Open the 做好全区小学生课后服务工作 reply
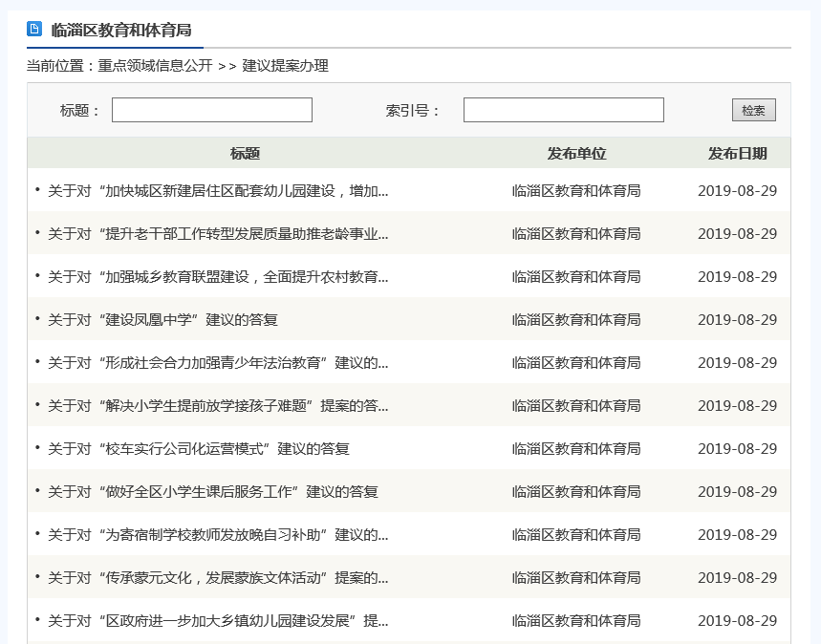This screenshot has width=821, height=644. [213, 492]
